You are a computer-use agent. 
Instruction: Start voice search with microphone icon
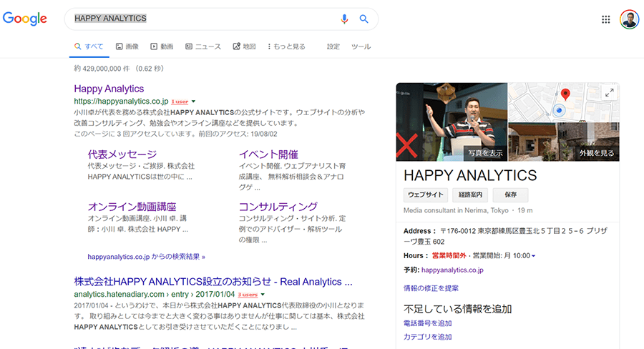click(x=344, y=19)
